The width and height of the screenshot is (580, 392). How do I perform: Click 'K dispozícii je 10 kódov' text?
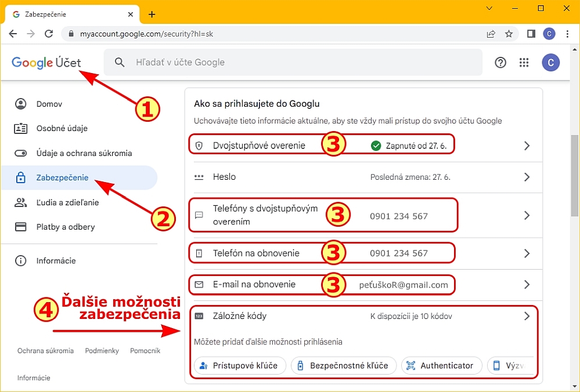point(411,316)
